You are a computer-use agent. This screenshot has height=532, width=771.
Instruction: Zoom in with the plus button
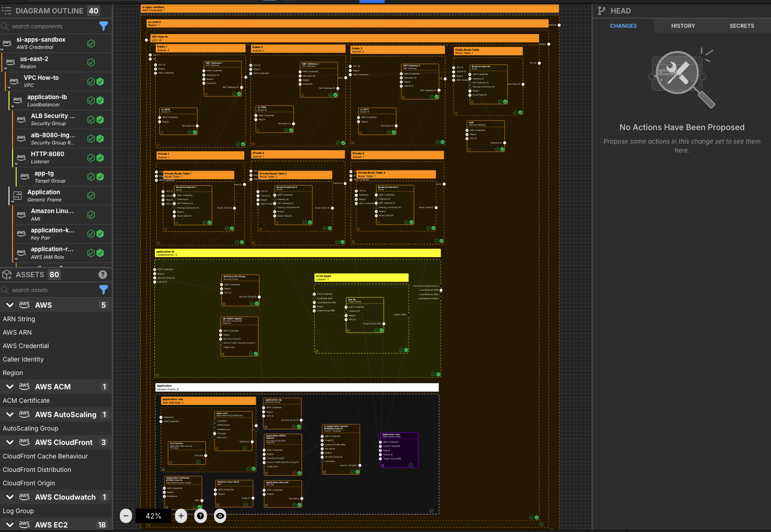pyautogui.click(x=181, y=516)
